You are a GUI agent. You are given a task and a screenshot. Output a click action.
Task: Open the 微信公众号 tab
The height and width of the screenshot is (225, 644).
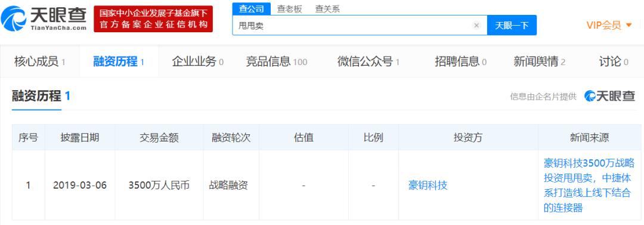pos(369,61)
